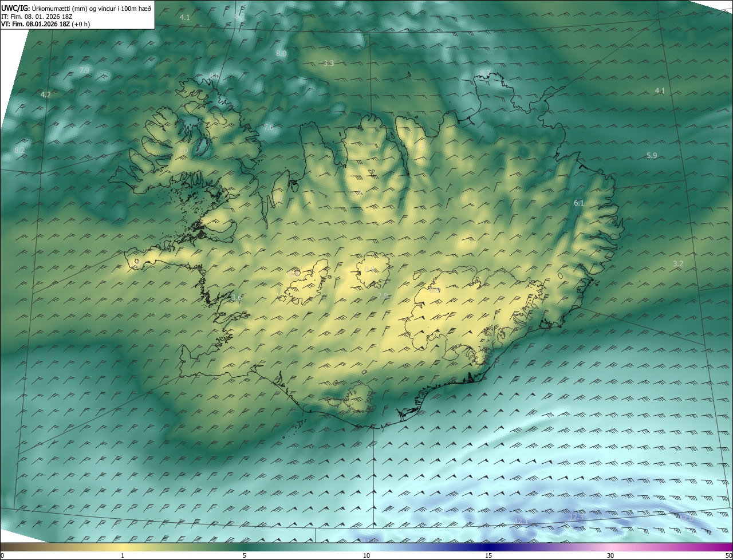Click the 7.9 precipitable water value
The width and height of the screenshot is (733, 560).
(84, 70)
